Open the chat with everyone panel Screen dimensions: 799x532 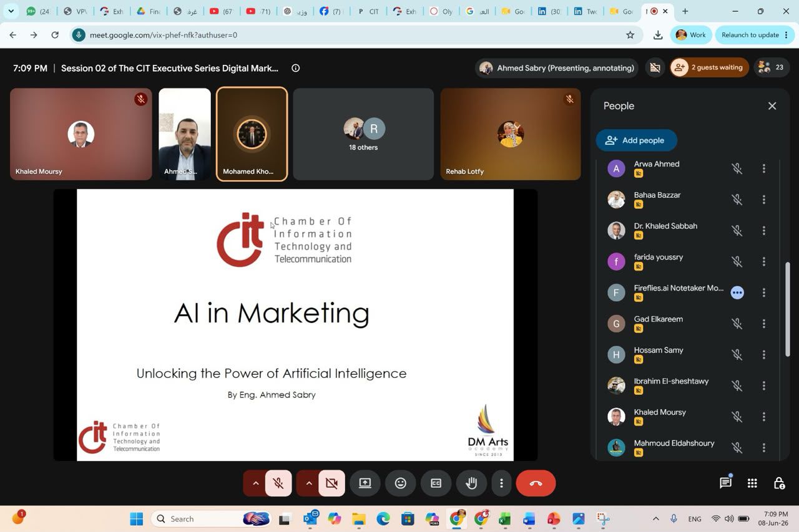725,483
